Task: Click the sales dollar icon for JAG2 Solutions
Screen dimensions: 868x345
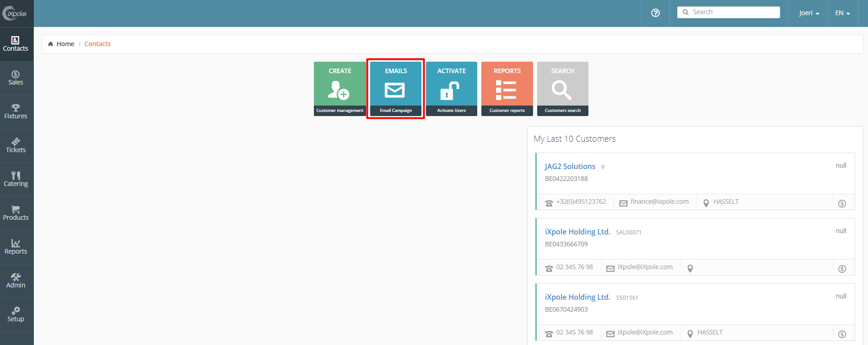Action: (842, 203)
